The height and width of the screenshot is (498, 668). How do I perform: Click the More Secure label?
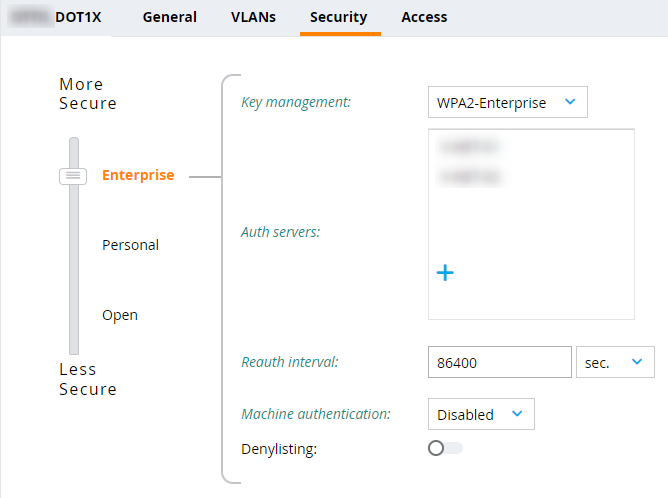[x=88, y=94]
